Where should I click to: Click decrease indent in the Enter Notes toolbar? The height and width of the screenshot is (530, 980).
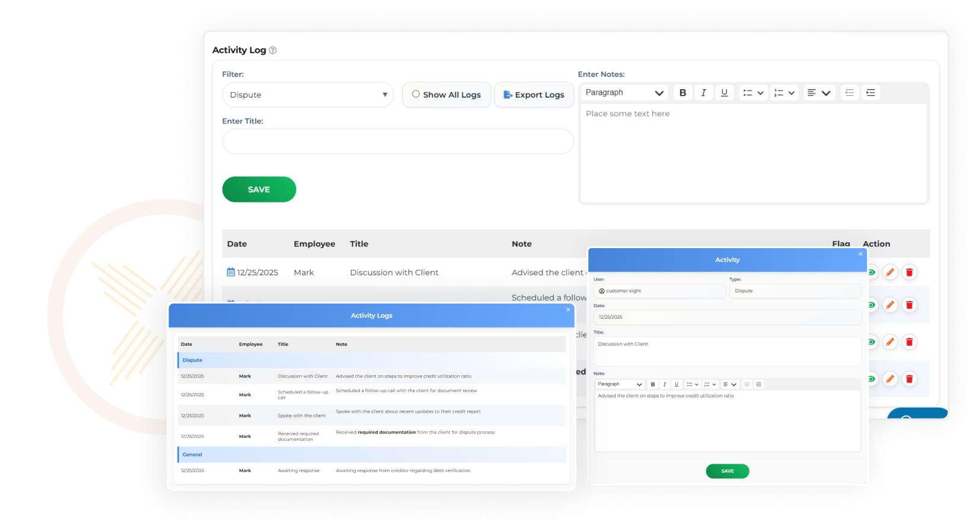click(849, 93)
